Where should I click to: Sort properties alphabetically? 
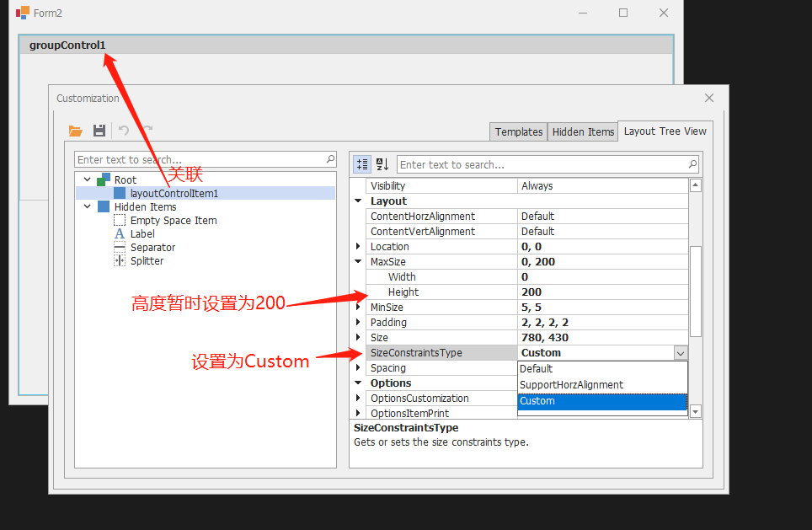(382, 164)
